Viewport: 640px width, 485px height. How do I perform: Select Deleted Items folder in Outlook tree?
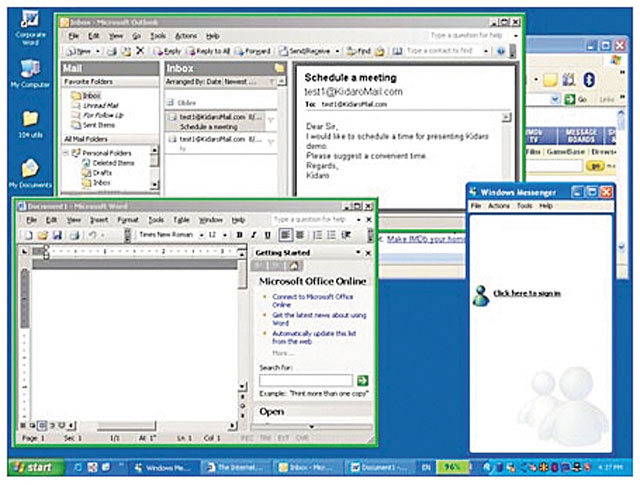(x=109, y=163)
